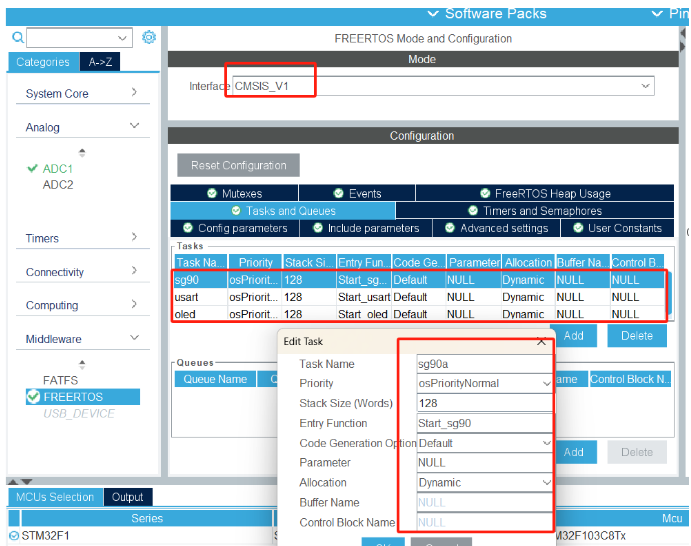This screenshot has height=546, width=691.
Task: Click Add button in Tasks section
Action: tap(574, 336)
